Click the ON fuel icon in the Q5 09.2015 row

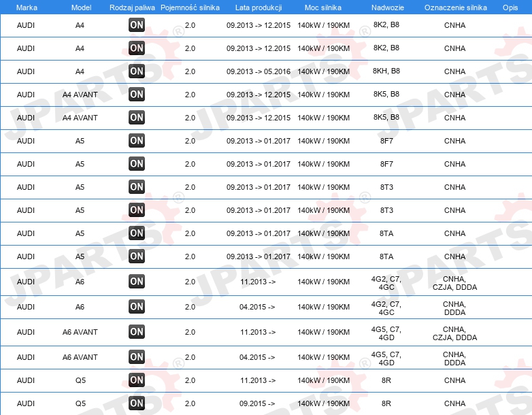(x=137, y=403)
